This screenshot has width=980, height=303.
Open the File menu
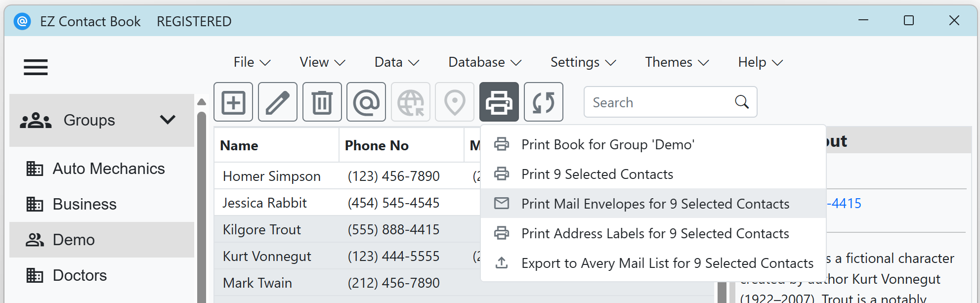(252, 62)
